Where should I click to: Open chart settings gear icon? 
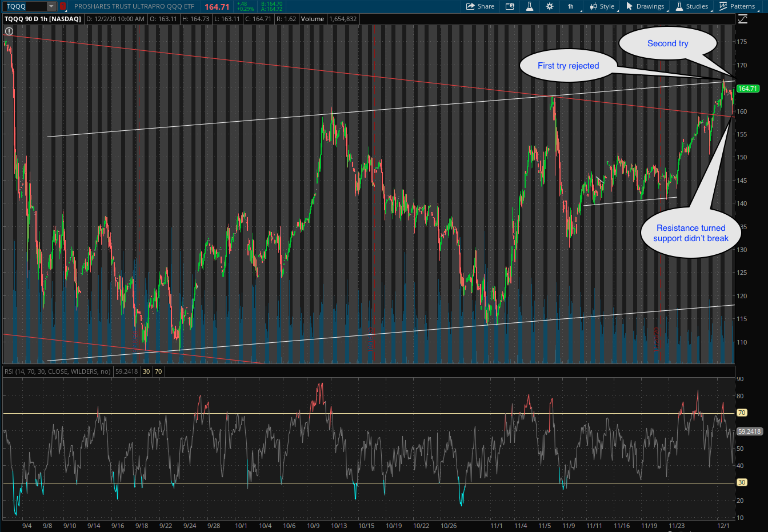point(550,6)
